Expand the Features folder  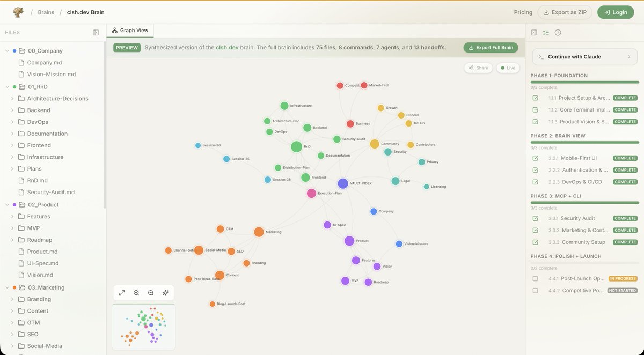[12, 217]
